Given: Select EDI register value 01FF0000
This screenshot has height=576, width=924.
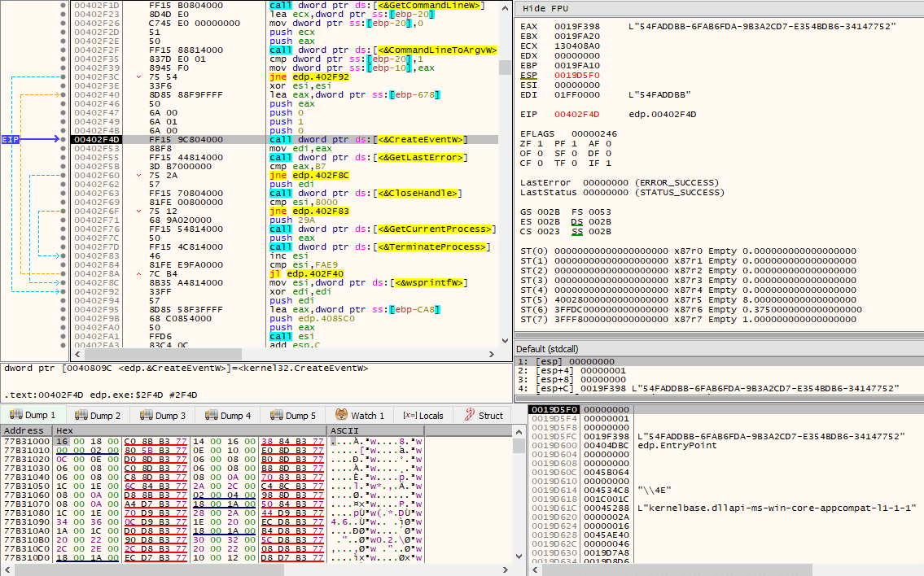Looking at the screenshot, I should pos(577,95).
